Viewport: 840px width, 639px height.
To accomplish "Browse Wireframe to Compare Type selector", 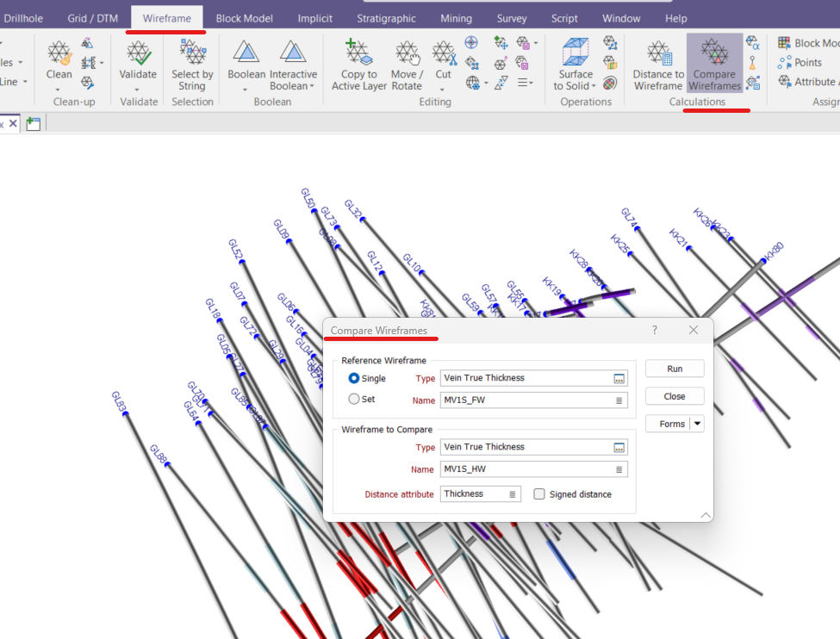I will pyautogui.click(x=619, y=447).
